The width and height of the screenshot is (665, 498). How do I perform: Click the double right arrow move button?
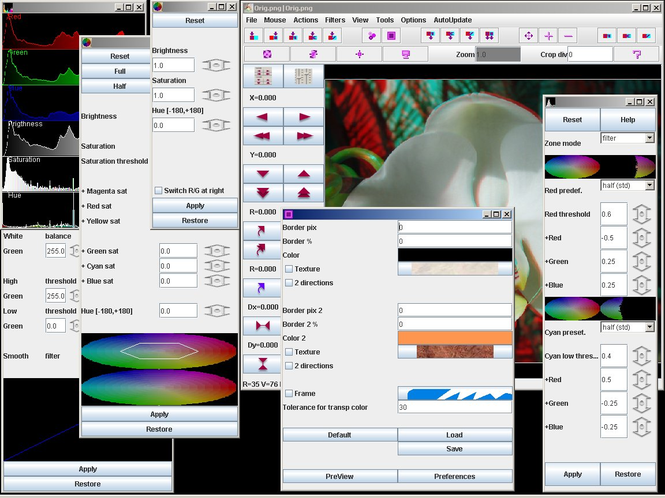click(304, 136)
